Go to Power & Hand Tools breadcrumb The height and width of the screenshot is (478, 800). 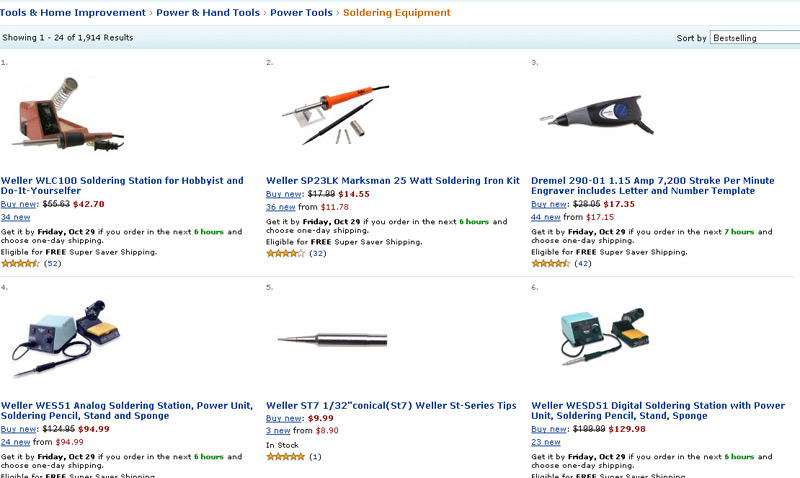[x=207, y=13]
